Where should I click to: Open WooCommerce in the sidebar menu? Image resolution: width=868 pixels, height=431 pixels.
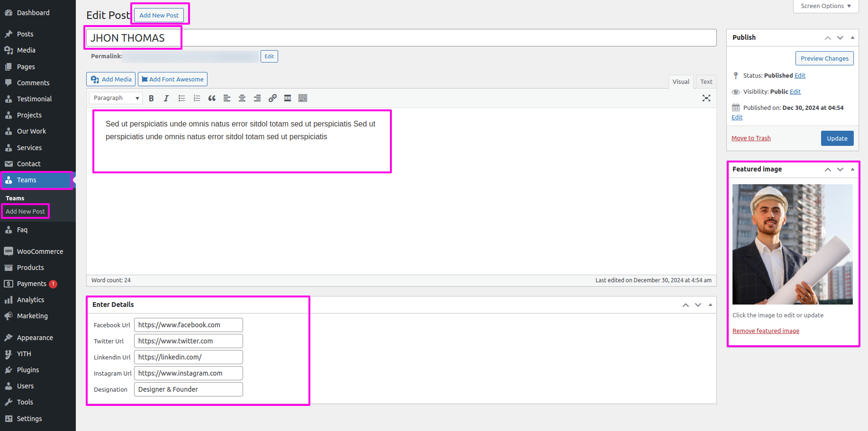tap(40, 251)
